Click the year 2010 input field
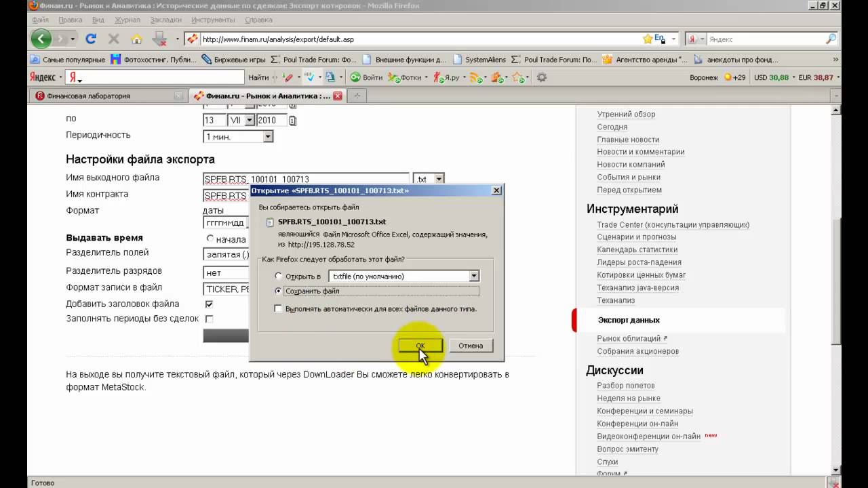The image size is (868, 488). [x=271, y=120]
